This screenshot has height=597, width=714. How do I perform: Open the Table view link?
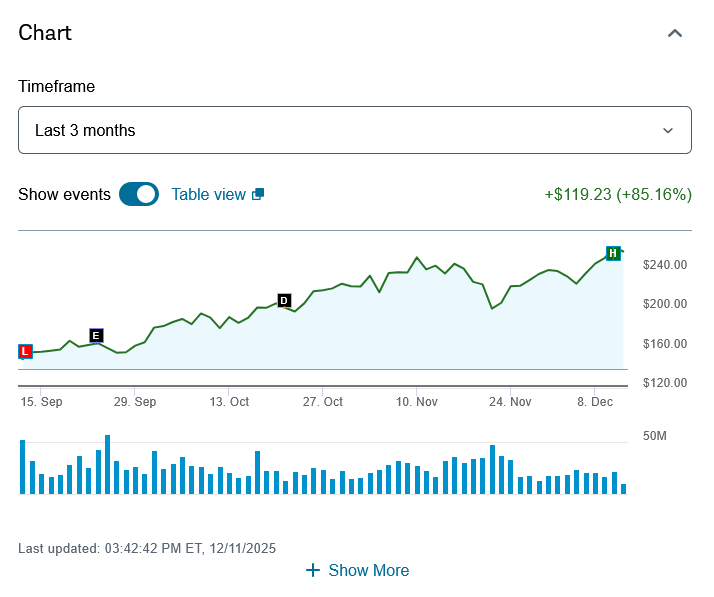click(x=208, y=194)
